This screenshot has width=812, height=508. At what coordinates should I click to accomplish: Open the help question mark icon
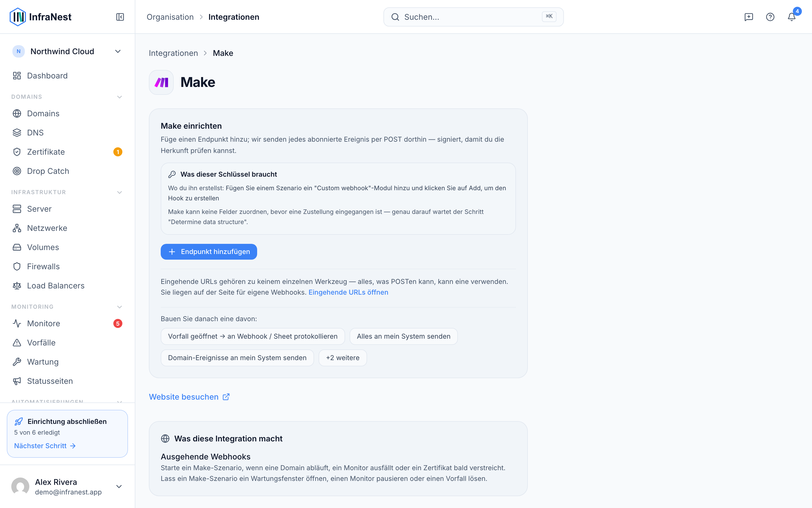pyautogui.click(x=770, y=17)
